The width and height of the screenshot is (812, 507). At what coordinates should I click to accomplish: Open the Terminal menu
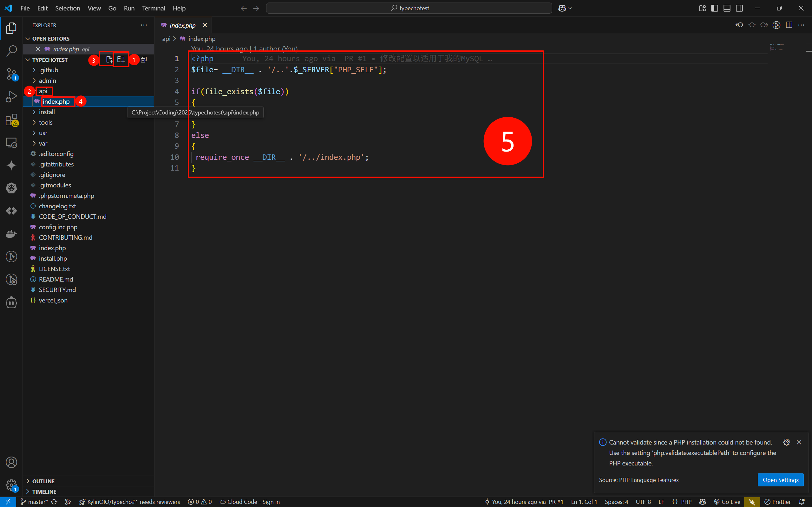tap(153, 8)
